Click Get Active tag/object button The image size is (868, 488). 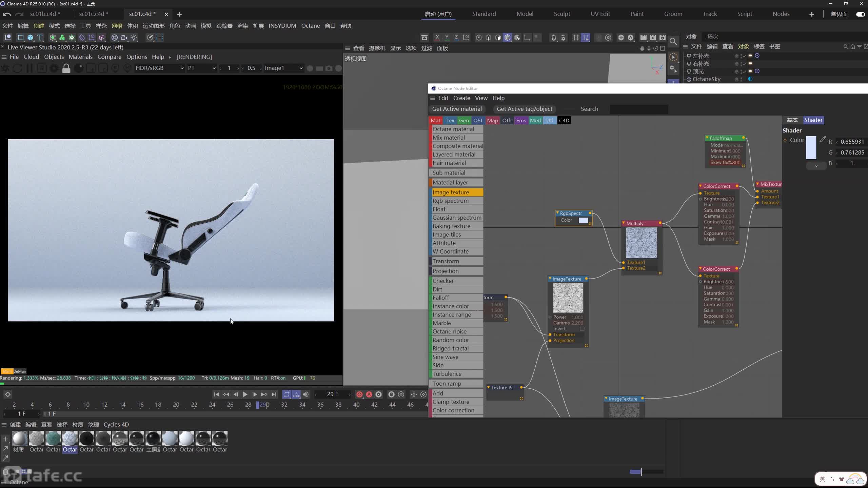[524, 109]
